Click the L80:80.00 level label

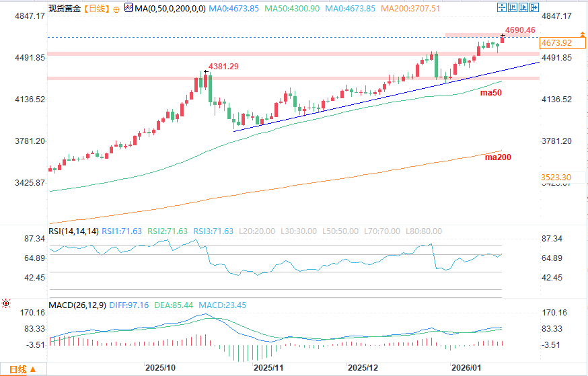(x=424, y=231)
